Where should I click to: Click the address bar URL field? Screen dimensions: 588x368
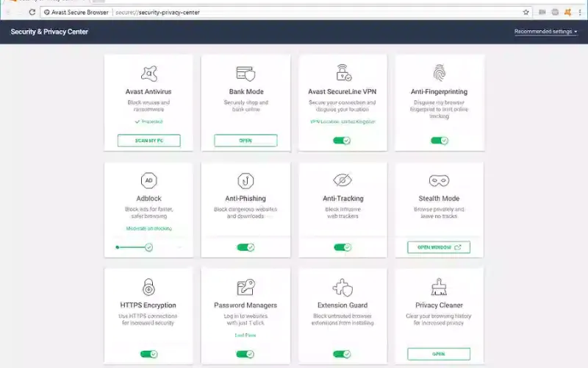tap(285, 12)
